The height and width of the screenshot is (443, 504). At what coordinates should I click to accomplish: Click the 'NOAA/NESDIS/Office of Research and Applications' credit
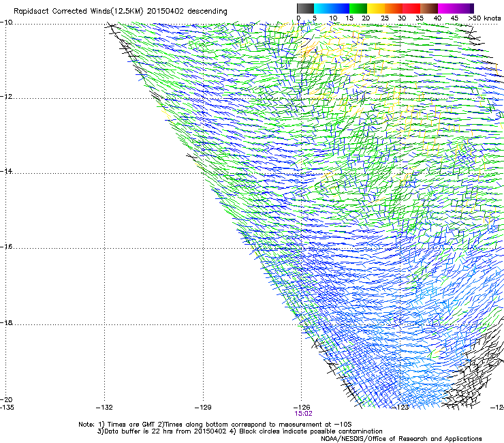click(401, 439)
